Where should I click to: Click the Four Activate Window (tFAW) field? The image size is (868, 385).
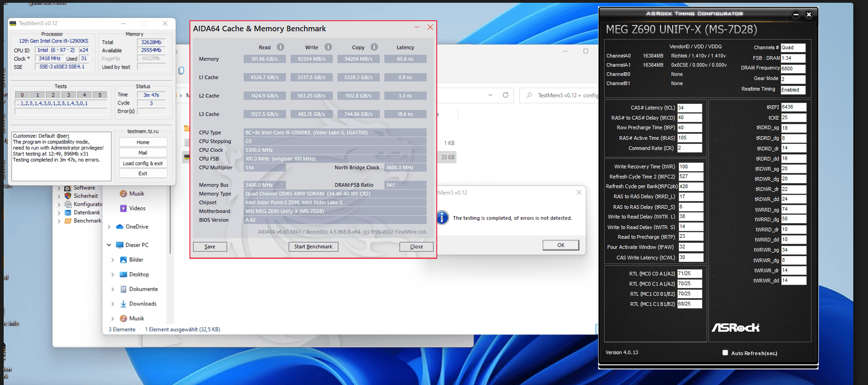[x=691, y=247]
